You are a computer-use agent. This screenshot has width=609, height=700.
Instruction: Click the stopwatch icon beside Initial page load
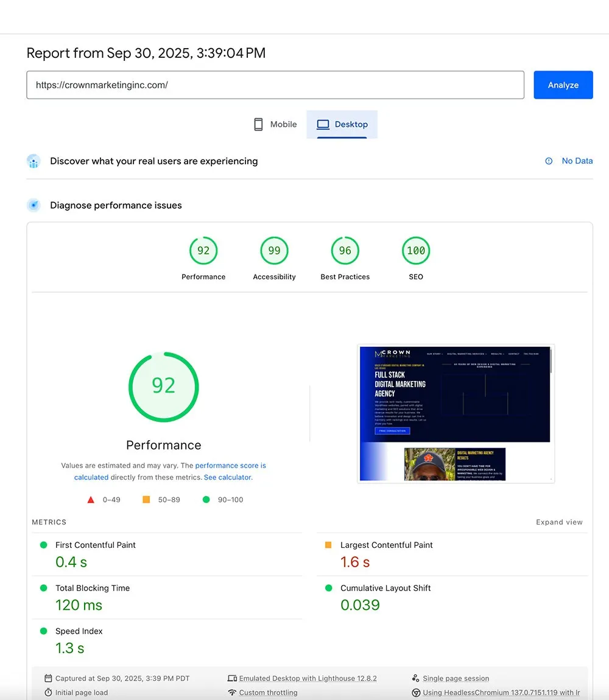point(48,692)
